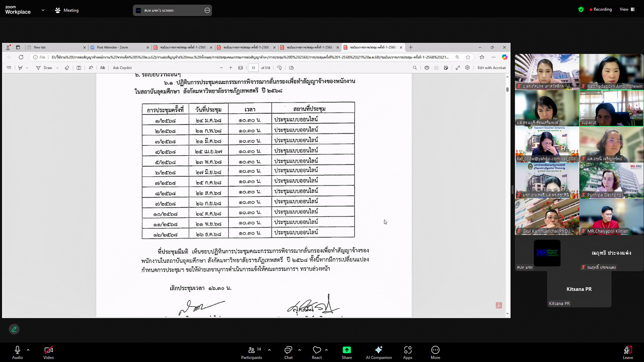The height and width of the screenshot is (362, 644).
Task: Open shared screen options ellipsis
Action: tap(207, 10)
